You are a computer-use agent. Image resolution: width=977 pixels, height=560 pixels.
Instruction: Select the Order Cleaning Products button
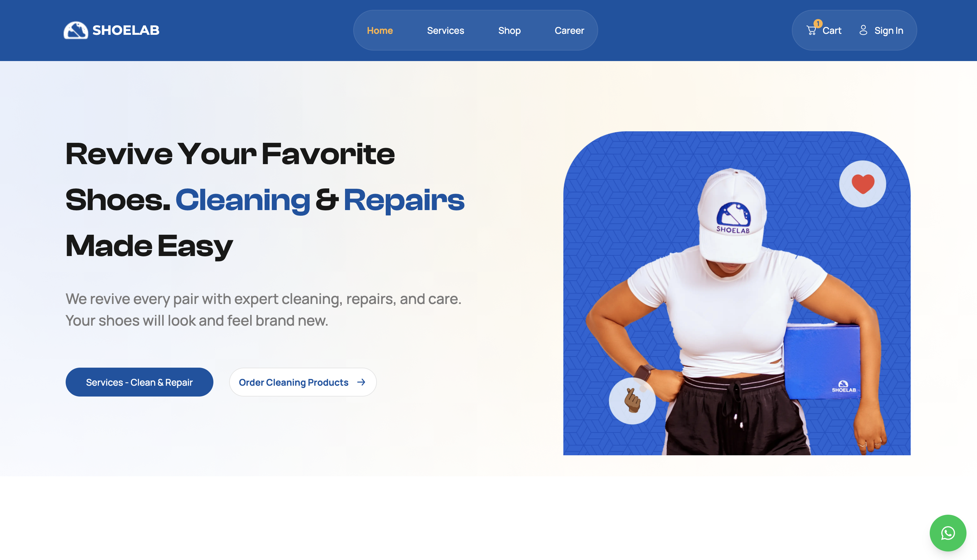303,382
